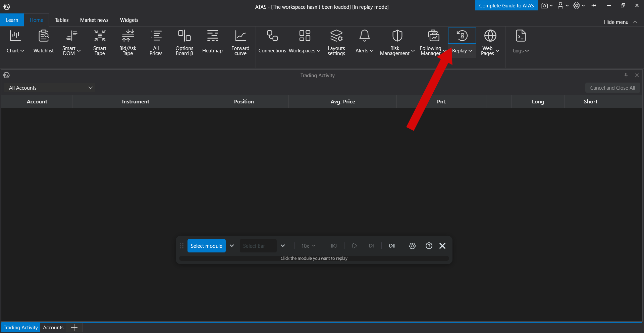This screenshot has height=333, width=644.
Task: Open Layouts settings
Action: pyautogui.click(x=336, y=43)
